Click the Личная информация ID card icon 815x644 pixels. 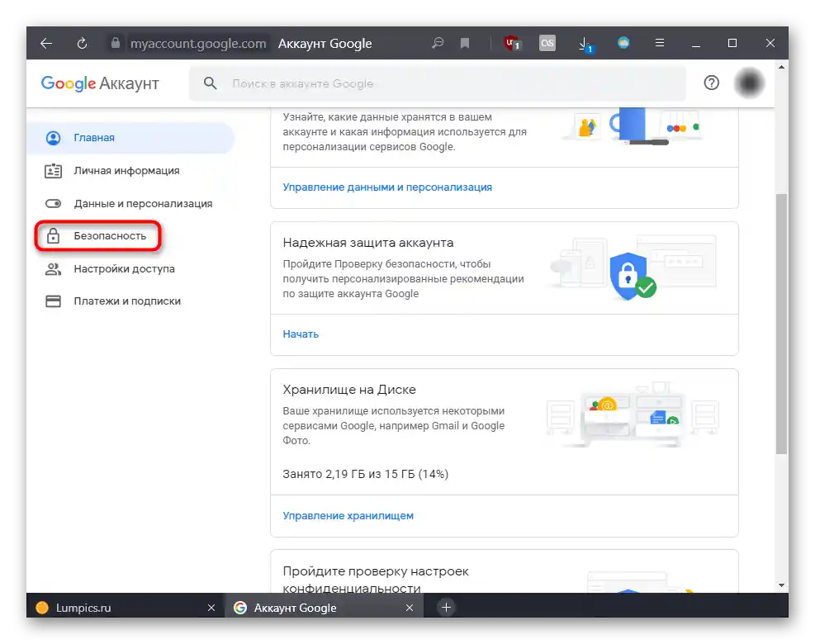coord(53,171)
